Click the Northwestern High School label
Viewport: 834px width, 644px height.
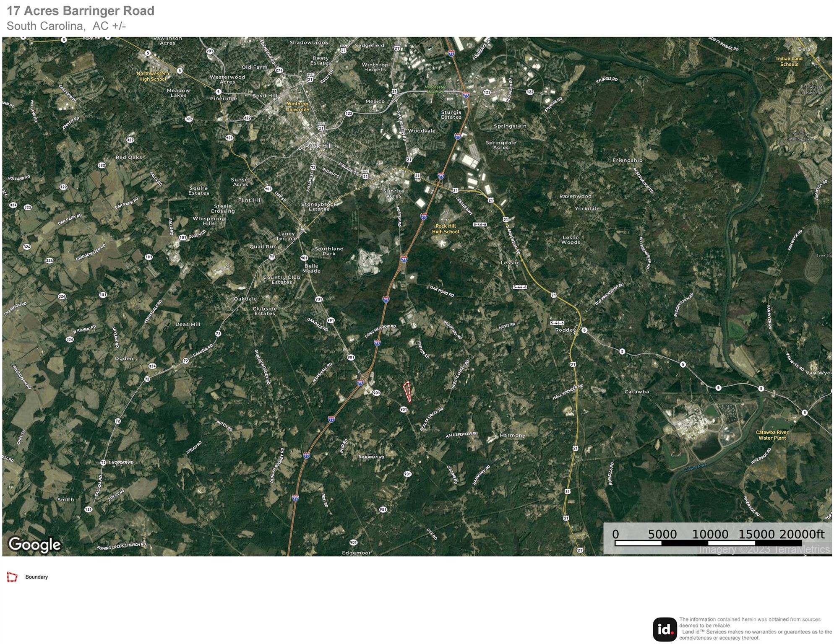[x=153, y=76]
